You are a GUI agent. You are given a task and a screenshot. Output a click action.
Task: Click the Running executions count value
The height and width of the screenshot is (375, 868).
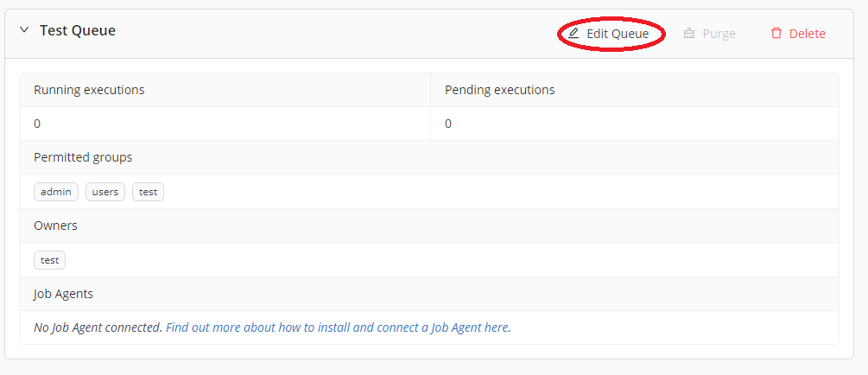(37, 124)
